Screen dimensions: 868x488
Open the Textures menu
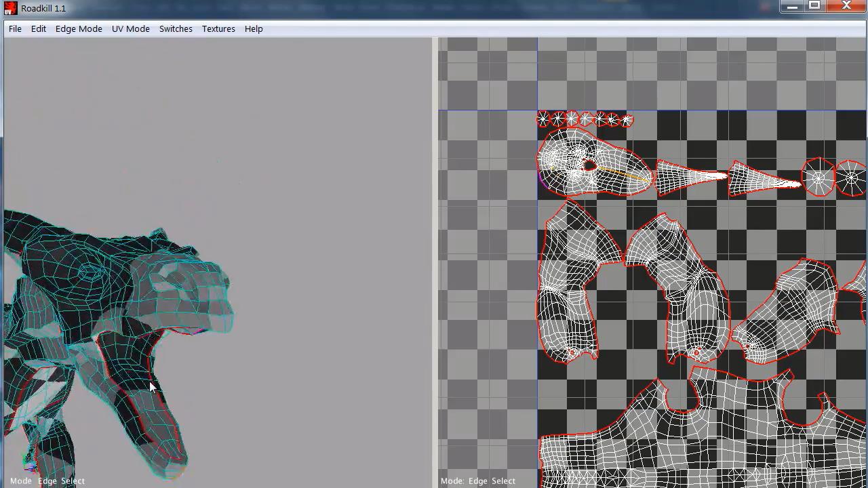(218, 29)
